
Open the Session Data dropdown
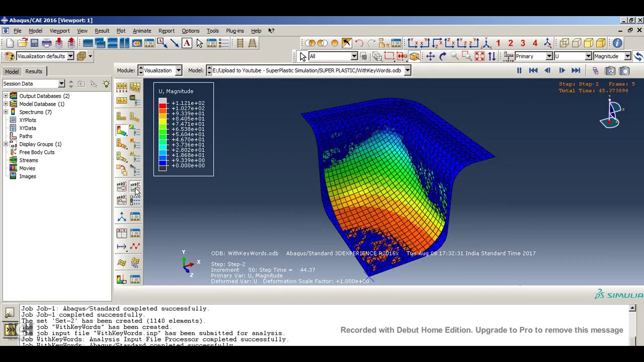click(61, 83)
